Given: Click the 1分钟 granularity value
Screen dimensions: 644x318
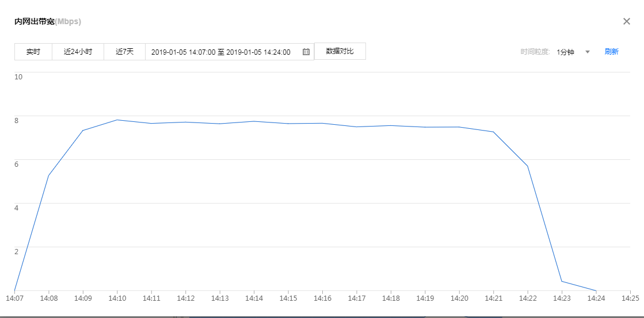Looking at the screenshot, I should 565,52.
